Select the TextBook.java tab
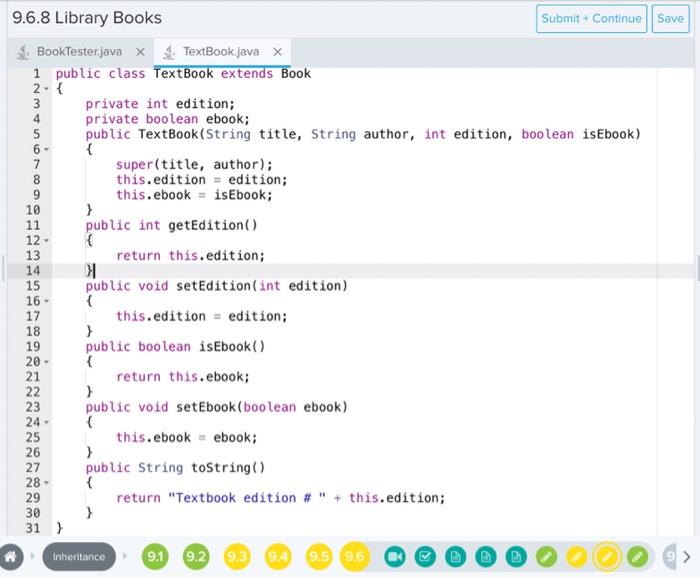 click(x=221, y=52)
